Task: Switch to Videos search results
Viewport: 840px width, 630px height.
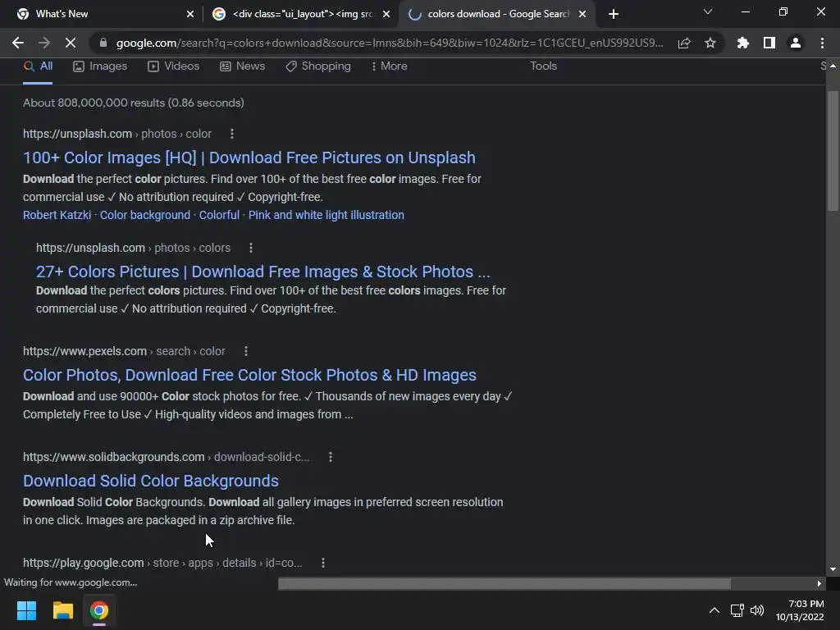Action: (174, 66)
